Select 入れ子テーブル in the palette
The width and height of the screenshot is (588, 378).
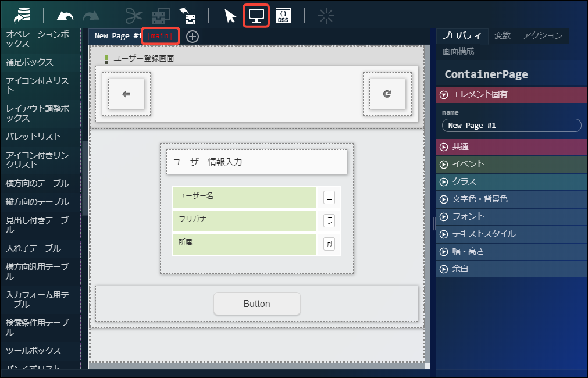[40, 248]
